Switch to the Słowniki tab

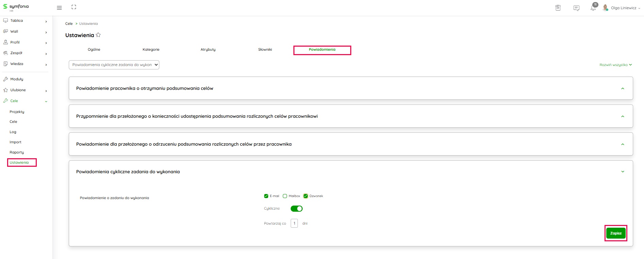pyautogui.click(x=265, y=50)
